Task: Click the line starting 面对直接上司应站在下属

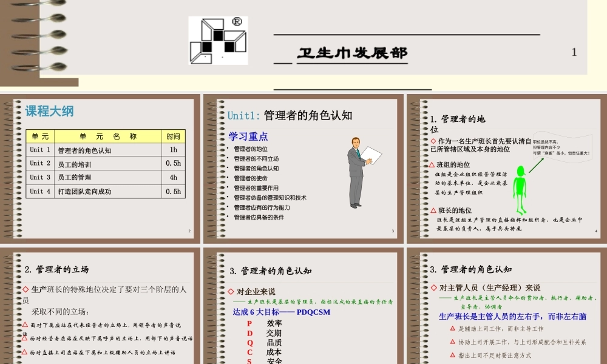Action: [x=103, y=353]
